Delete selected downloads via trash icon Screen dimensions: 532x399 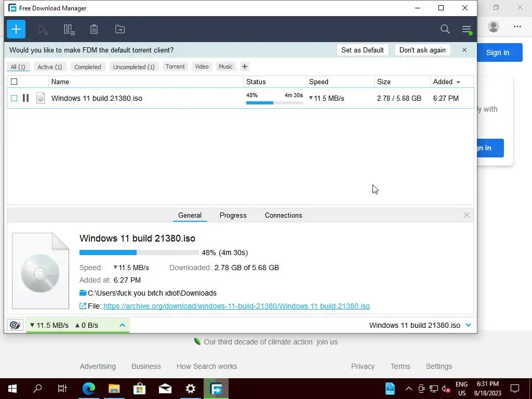pyautogui.click(x=94, y=29)
